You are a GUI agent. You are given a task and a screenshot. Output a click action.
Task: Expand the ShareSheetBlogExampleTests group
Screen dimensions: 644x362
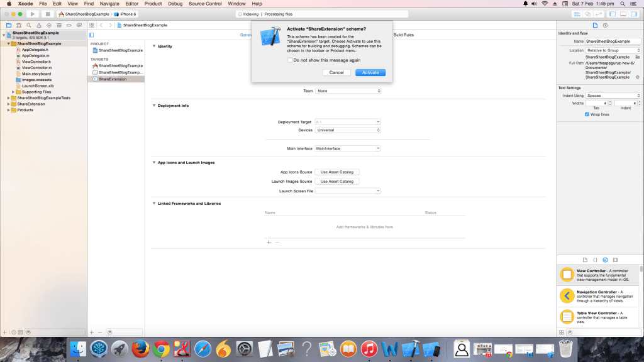(x=8, y=98)
